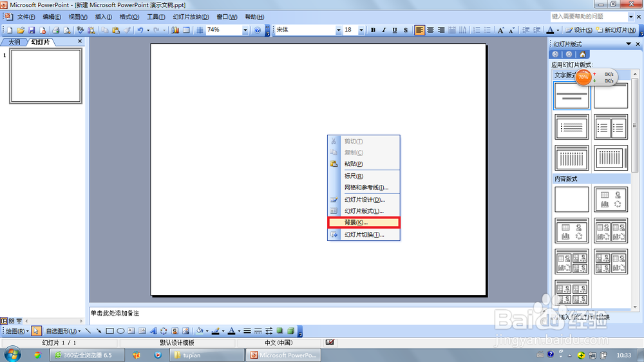Open 自选图形(U) AutoShapes dropdown
Image resolution: width=644 pixels, height=362 pixels.
click(63, 331)
